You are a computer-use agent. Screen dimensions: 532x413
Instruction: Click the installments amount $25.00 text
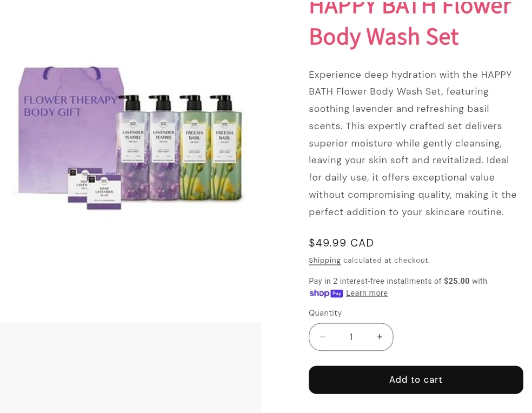click(x=456, y=281)
